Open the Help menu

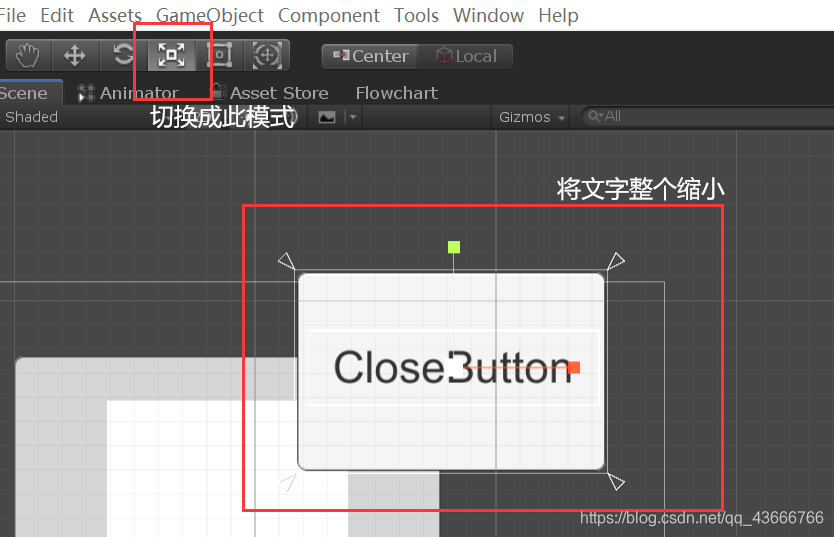[558, 15]
